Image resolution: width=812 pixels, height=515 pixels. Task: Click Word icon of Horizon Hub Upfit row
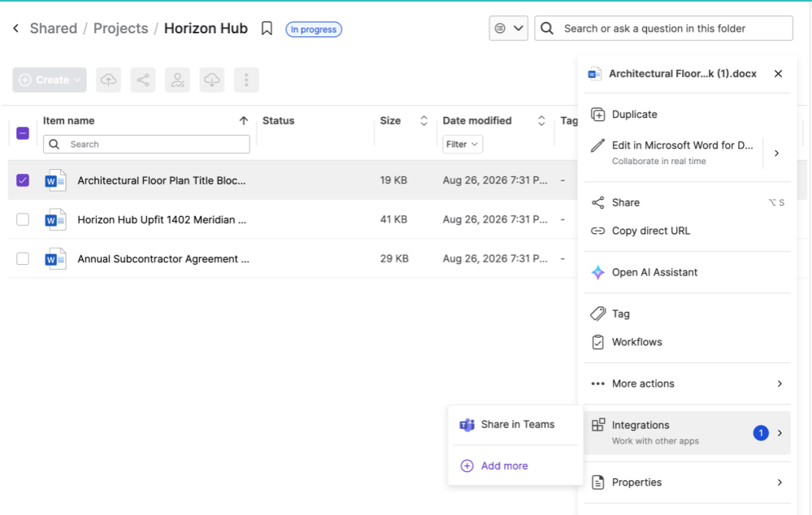pos(55,219)
